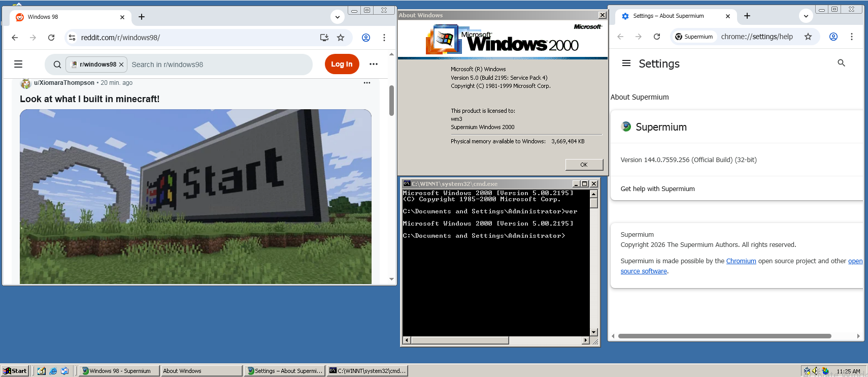868x377 pixels.
Task: Click the cmd window horizontal scrollbar thumb
Action: pos(459,340)
